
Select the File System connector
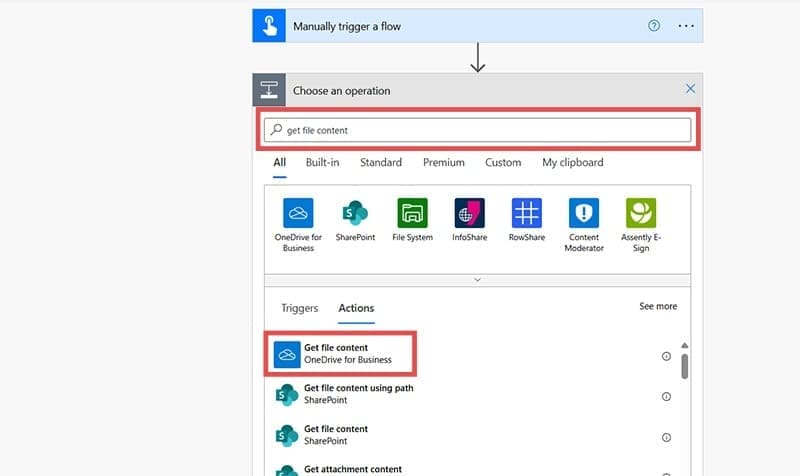click(x=412, y=220)
